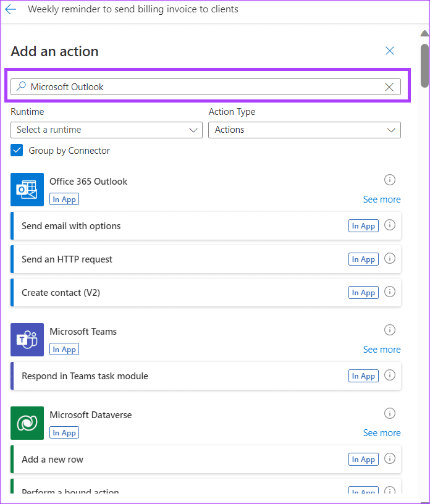This screenshot has width=430, height=504.
Task: Click the Microsoft Dataverse connector icon
Action: coord(27,423)
